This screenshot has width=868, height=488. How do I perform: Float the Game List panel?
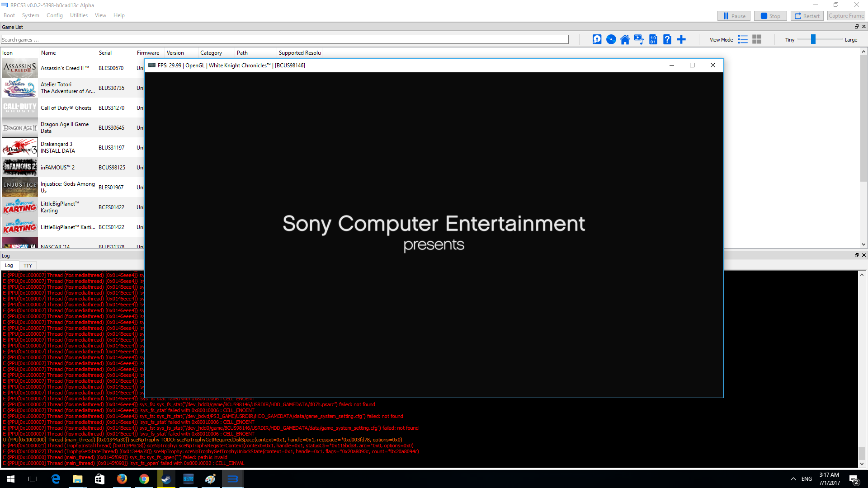[x=856, y=27]
